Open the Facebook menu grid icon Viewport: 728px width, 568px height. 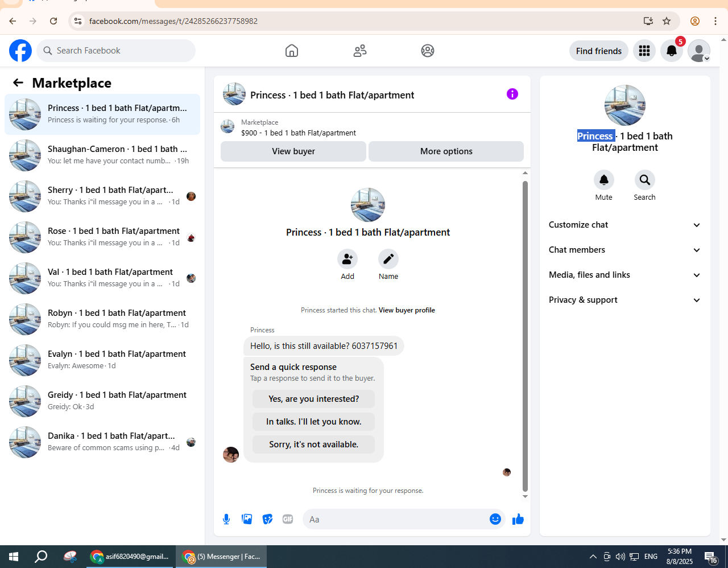click(644, 51)
